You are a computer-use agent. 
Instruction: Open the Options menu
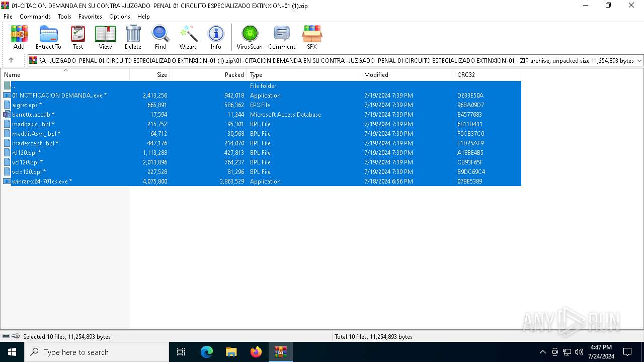pyautogui.click(x=120, y=17)
